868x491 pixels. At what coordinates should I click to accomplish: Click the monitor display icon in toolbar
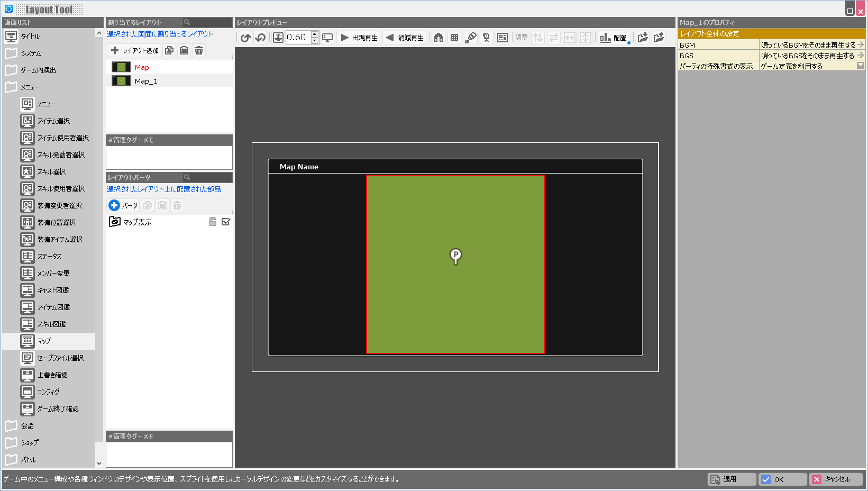tap(328, 38)
